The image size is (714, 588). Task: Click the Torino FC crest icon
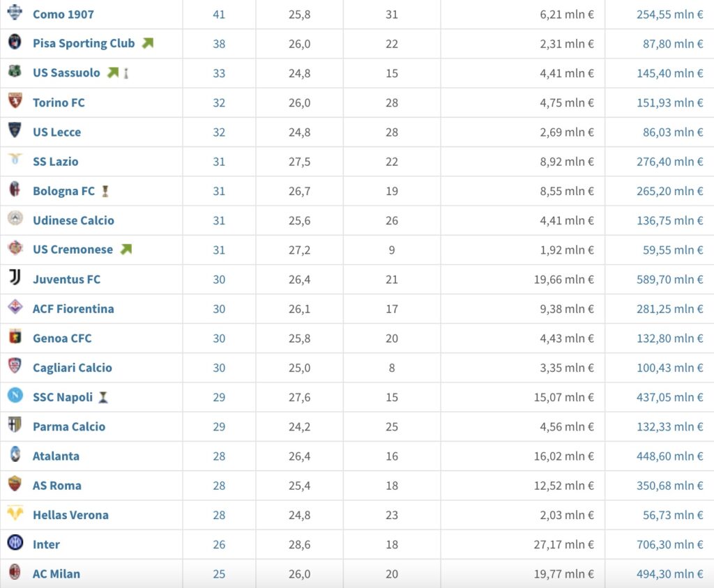(x=15, y=101)
